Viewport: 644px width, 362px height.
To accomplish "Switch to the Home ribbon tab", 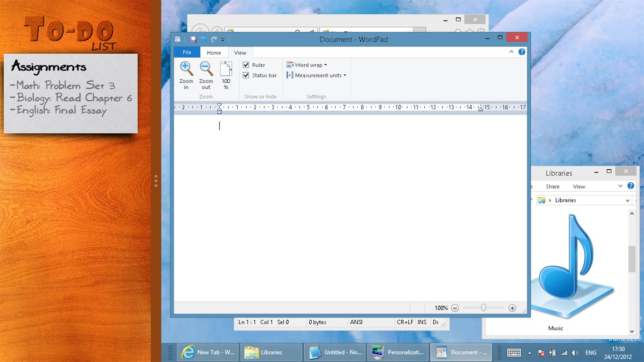I will tap(214, 52).
